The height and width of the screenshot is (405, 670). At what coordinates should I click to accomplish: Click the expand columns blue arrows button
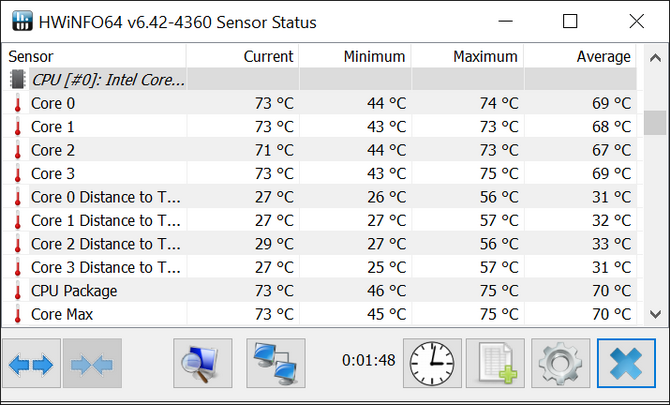click(31, 364)
